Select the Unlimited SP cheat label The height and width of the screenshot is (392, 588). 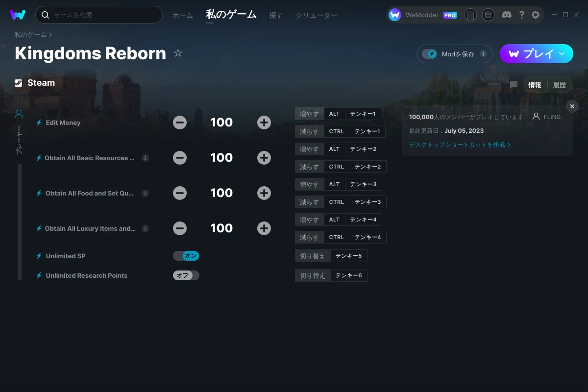[66, 256]
